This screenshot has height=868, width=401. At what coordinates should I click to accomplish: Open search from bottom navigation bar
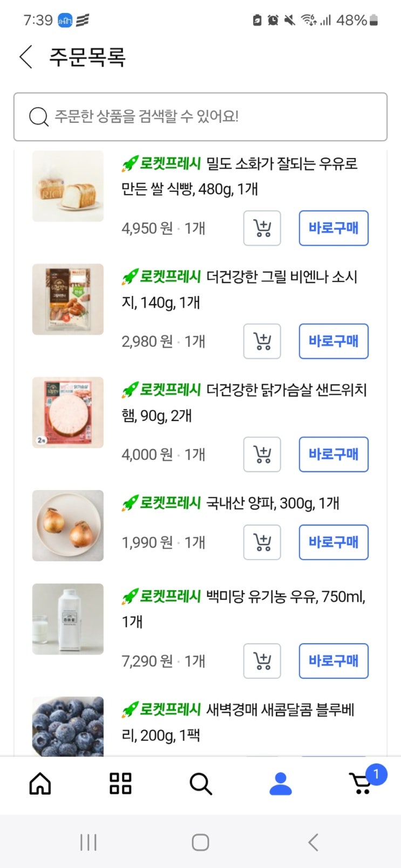tap(201, 784)
